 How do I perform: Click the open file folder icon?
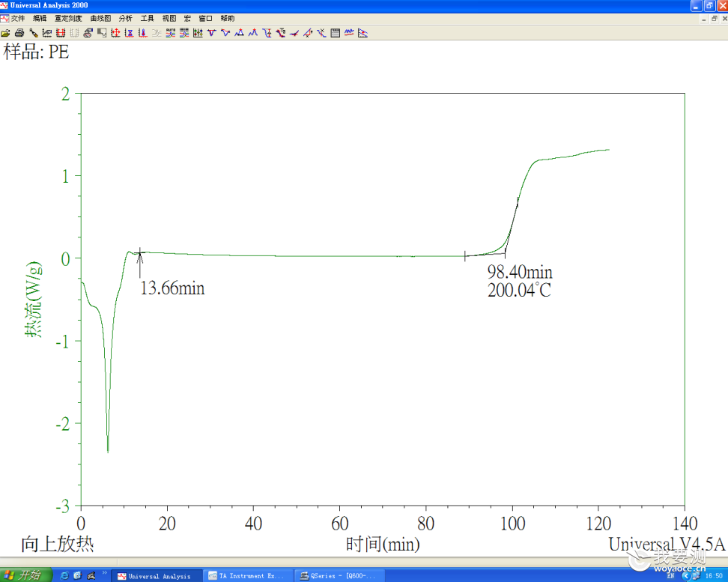(x=5, y=33)
